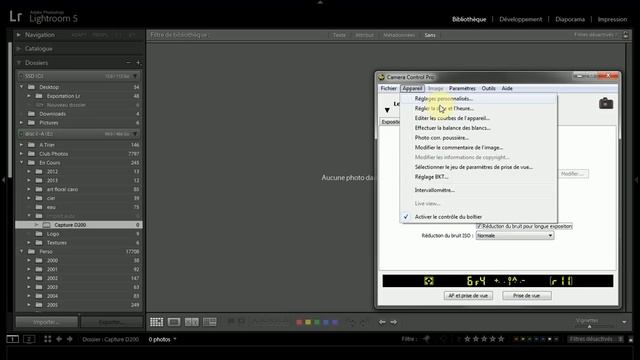Image resolution: width=640 pixels, height=360 pixels.
Task: Open the Paramètres menu
Action: click(462, 88)
